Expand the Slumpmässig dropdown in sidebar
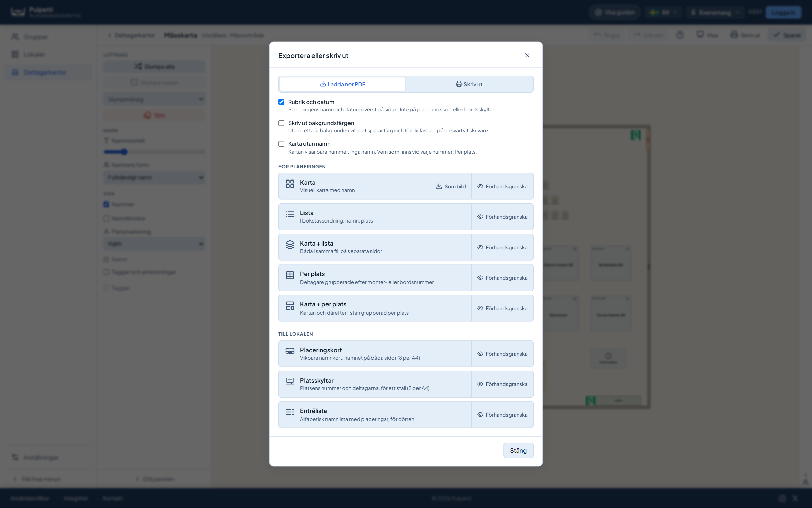 (154, 99)
